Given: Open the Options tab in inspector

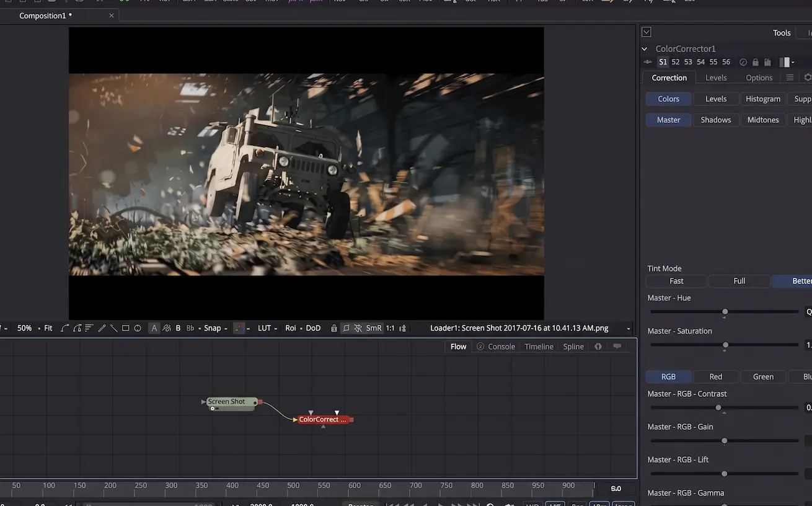Looking at the screenshot, I should [x=759, y=78].
